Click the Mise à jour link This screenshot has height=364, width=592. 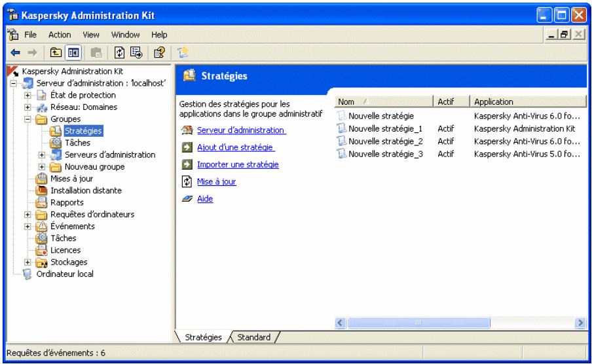coord(216,181)
